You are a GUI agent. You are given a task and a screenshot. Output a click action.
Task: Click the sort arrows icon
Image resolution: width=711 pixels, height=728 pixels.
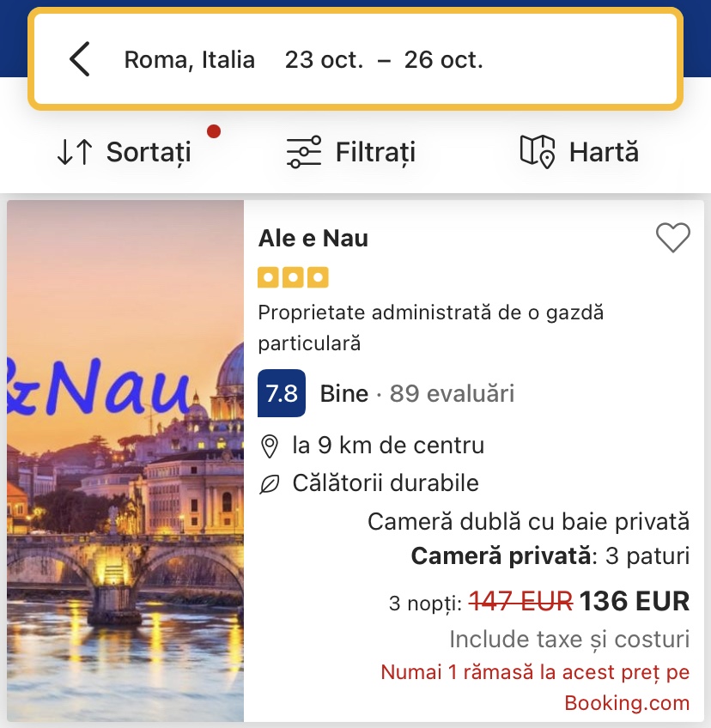[x=75, y=152]
